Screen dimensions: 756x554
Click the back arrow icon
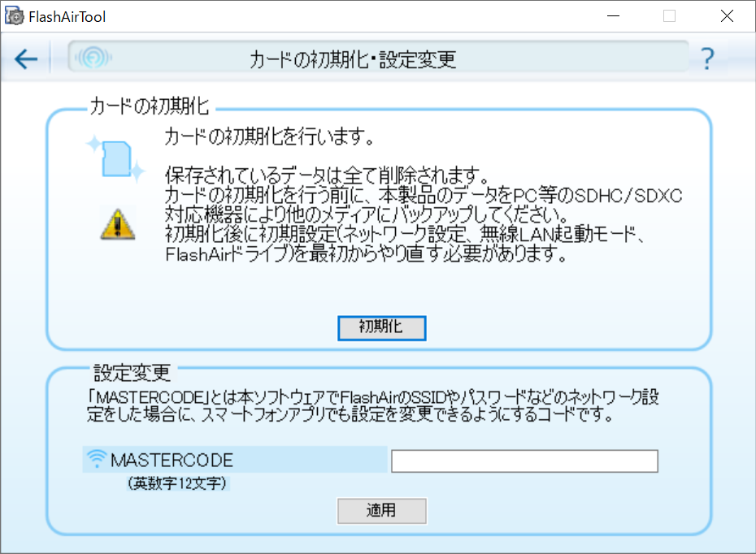[x=26, y=59]
